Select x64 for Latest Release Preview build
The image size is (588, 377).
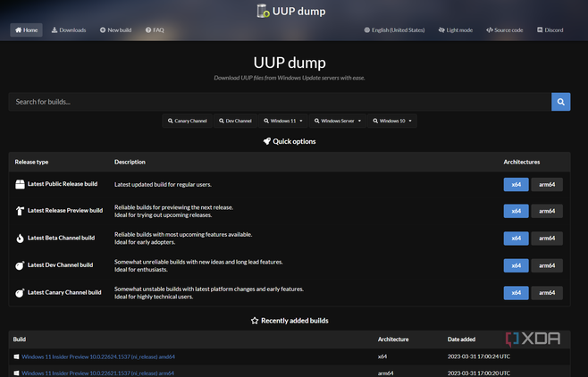(x=516, y=211)
